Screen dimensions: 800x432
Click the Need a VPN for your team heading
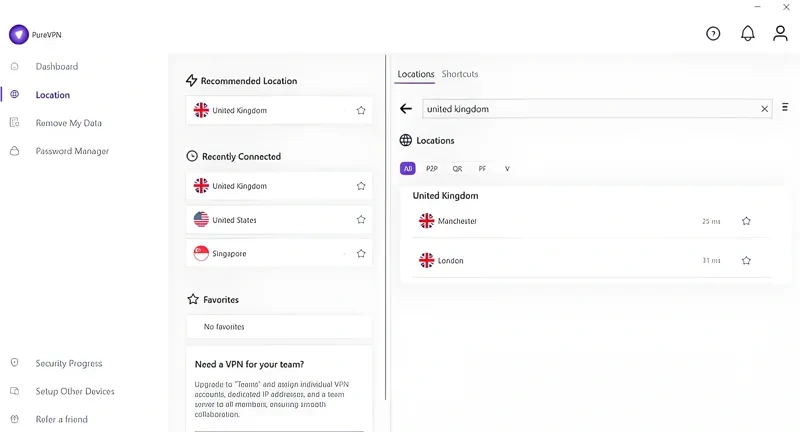[249, 364]
